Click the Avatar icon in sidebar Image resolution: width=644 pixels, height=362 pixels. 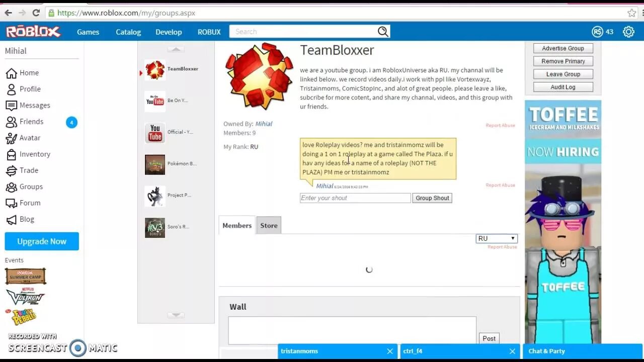(11, 138)
